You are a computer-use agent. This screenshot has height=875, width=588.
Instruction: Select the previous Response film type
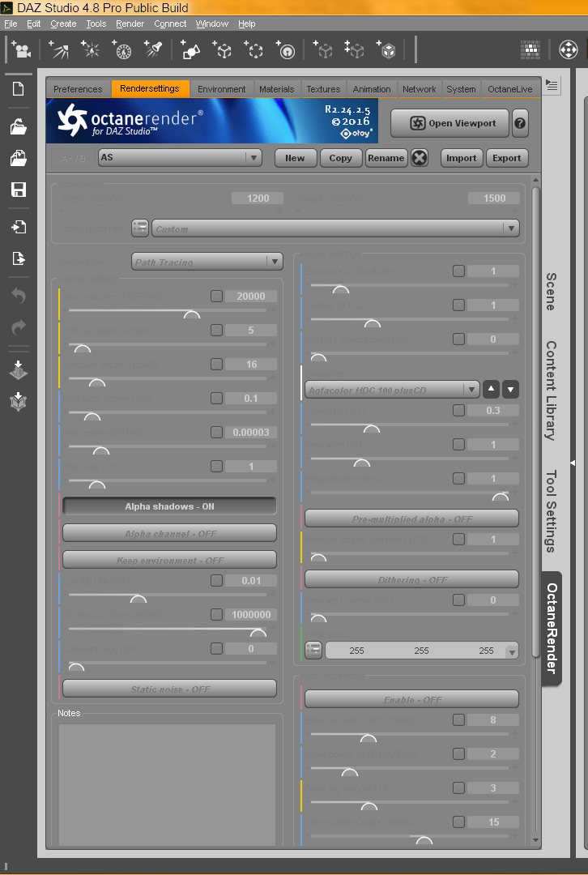[x=491, y=390]
